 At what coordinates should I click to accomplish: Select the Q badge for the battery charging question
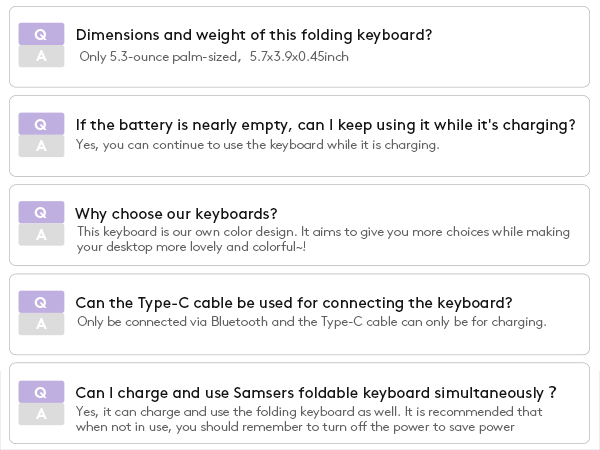[x=41, y=124]
